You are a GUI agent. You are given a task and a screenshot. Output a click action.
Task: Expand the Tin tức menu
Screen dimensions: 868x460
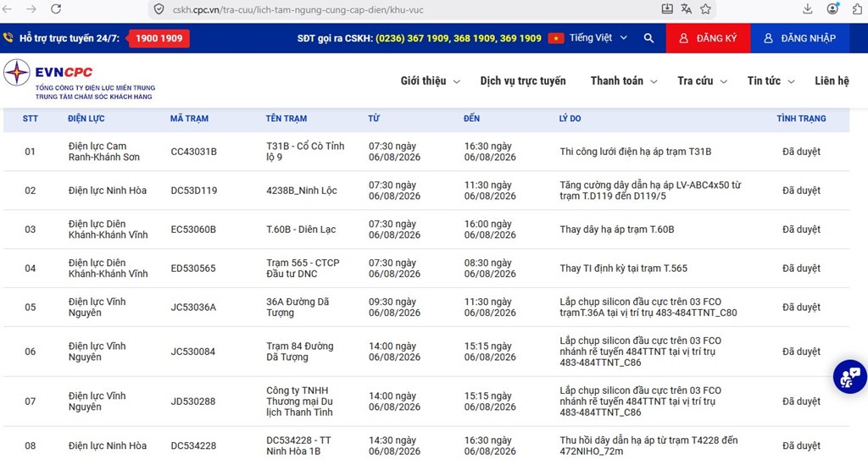click(x=771, y=80)
